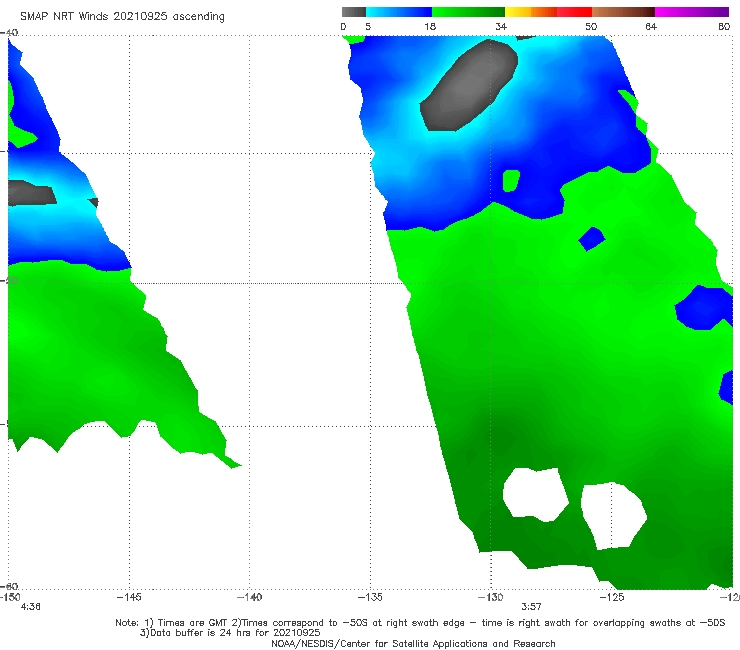Click the swath time '4:36'

[30, 607]
